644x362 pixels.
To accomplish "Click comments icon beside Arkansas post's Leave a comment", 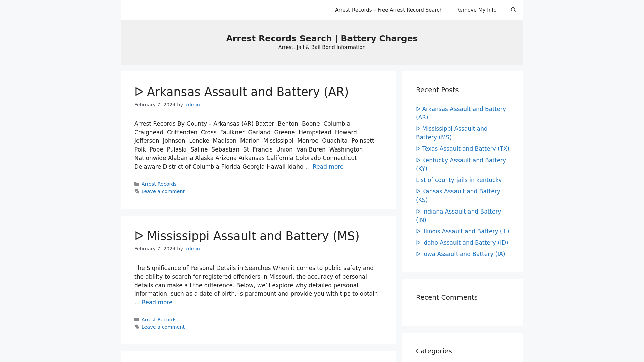I will coord(137,191).
